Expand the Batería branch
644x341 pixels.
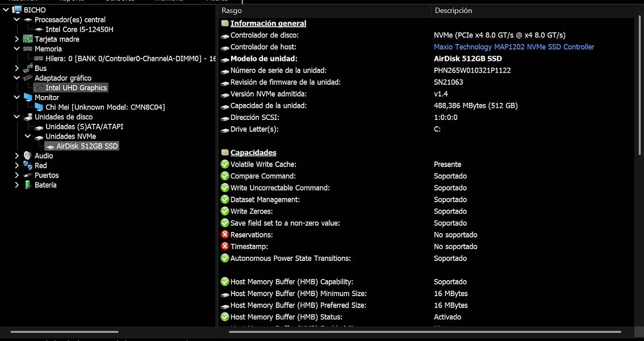click(17, 185)
